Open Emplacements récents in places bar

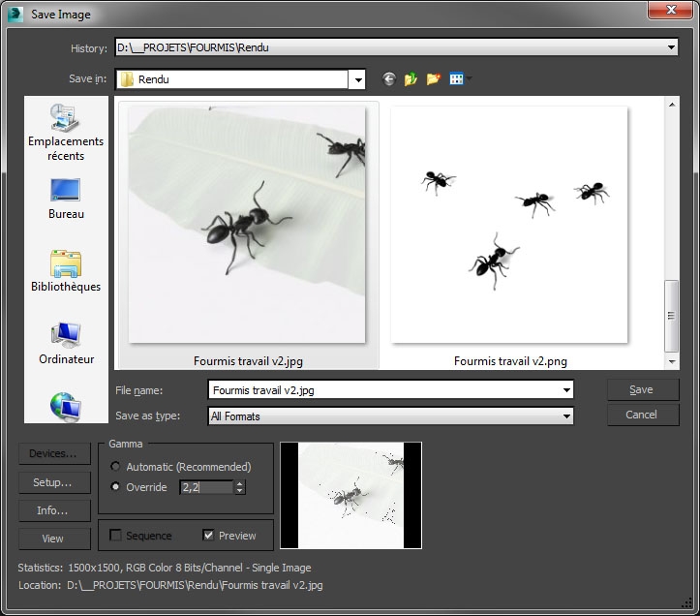[66, 133]
